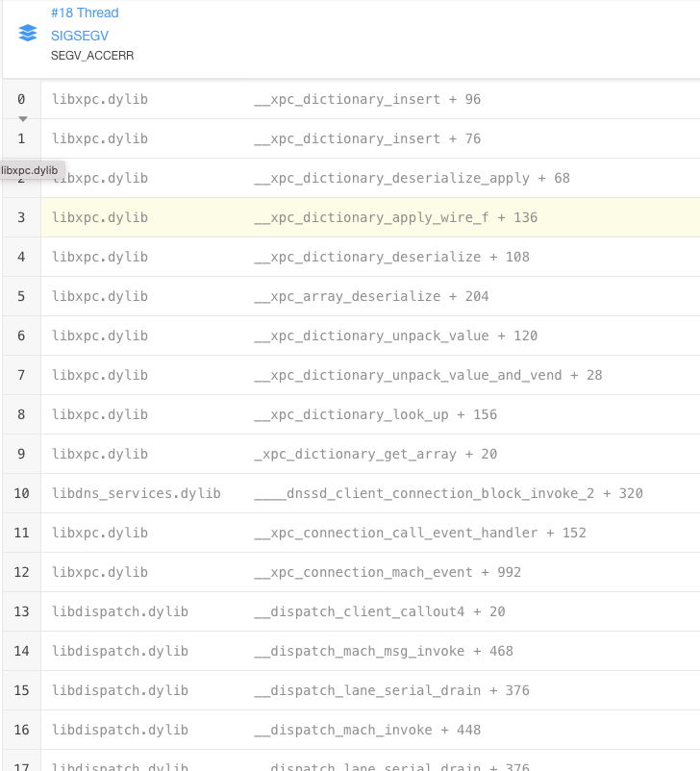Click the __xpc_dictionary_look_up + 156 row

coord(374,414)
